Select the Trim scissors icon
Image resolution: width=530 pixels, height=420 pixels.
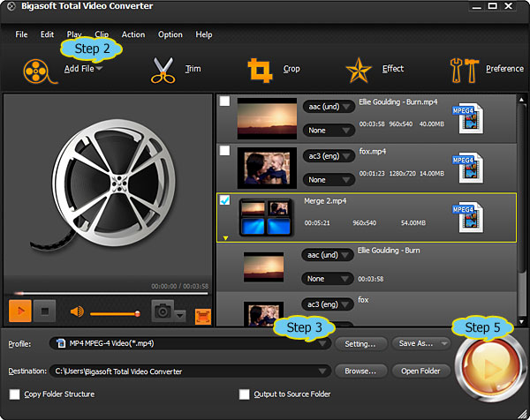[x=163, y=71]
